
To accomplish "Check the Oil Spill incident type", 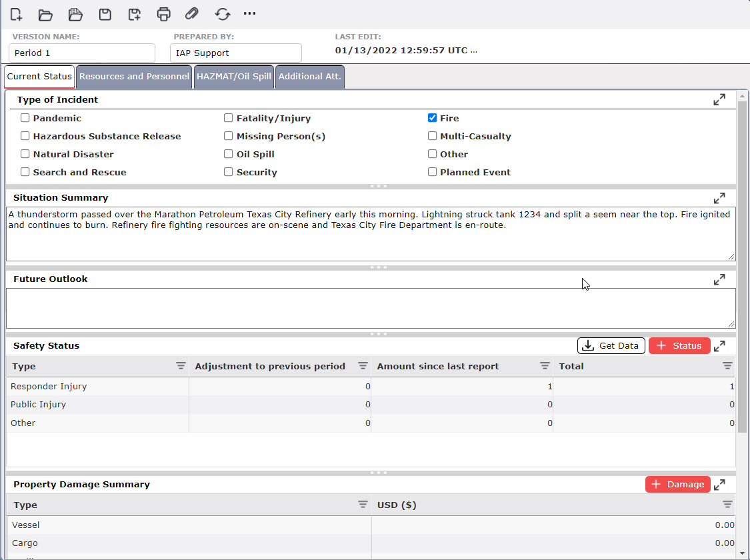I will pos(228,153).
